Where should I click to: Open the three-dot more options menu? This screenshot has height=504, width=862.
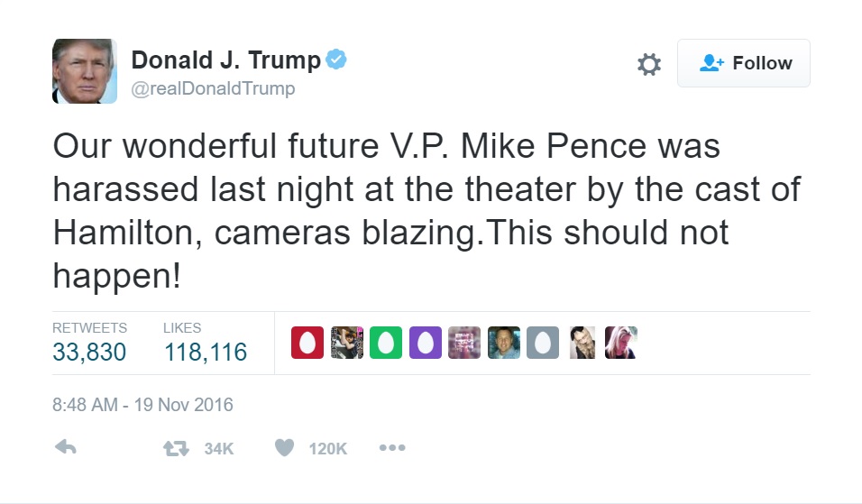tap(392, 448)
